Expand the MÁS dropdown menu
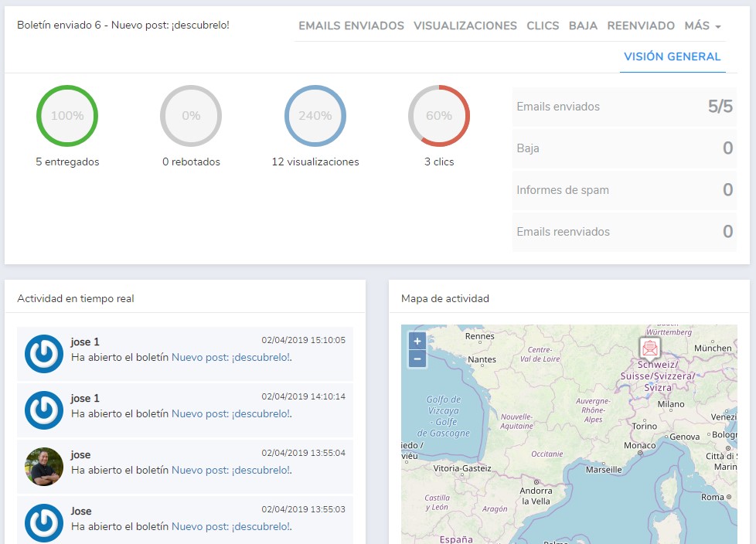The image size is (756, 544). (703, 25)
